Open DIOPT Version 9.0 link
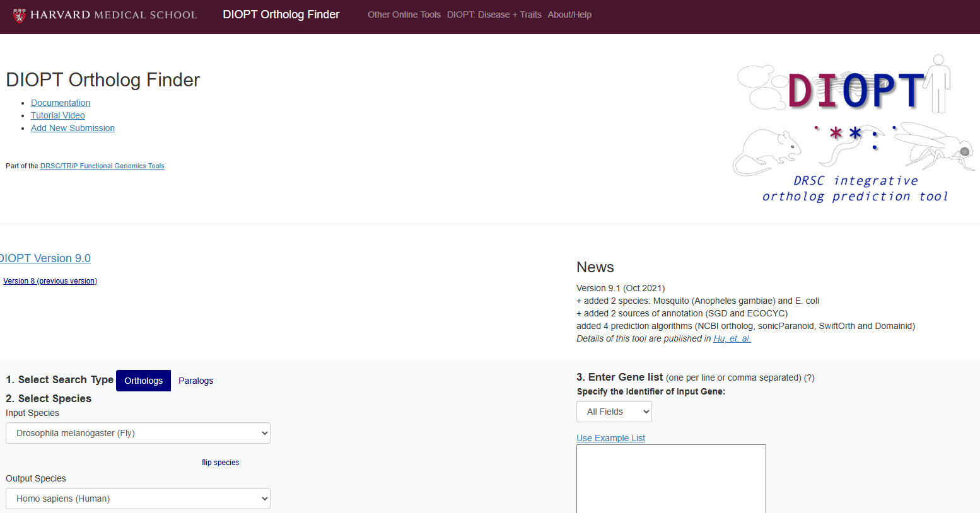Image resolution: width=980 pixels, height=513 pixels. pyautogui.click(x=45, y=258)
